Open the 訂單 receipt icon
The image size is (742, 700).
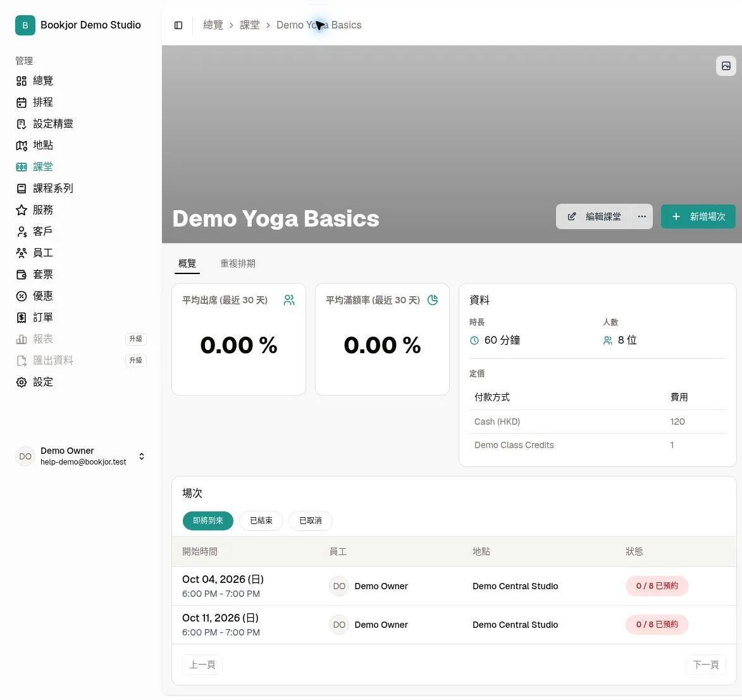click(22, 318)
